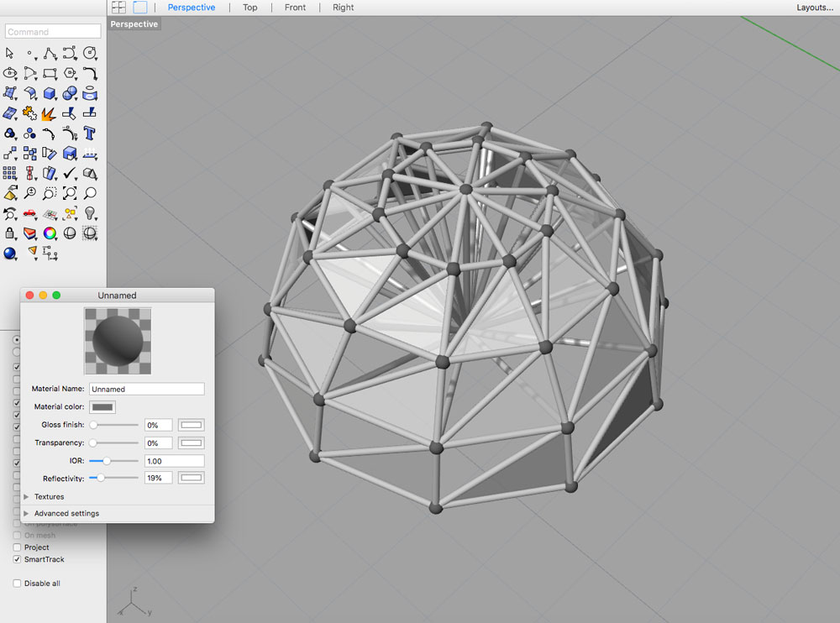Screen dimensions: 840x623
Task: Click the Material color swatch
Action: (102, 407)
